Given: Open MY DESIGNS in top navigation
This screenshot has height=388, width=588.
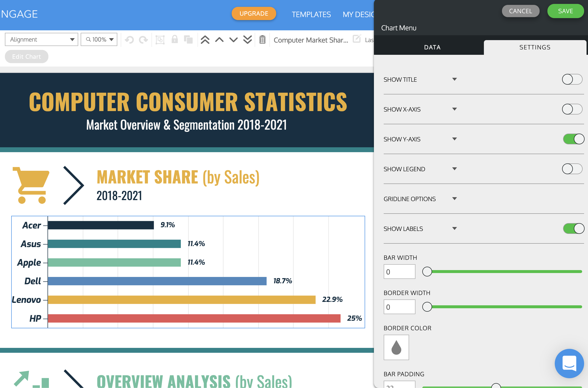Looking at the screenshot, I should pyautogui.click(x=358, y=14).
